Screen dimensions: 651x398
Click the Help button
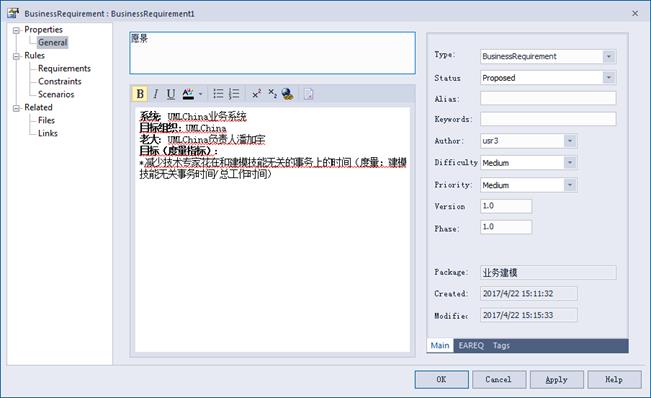coord(614,380)
